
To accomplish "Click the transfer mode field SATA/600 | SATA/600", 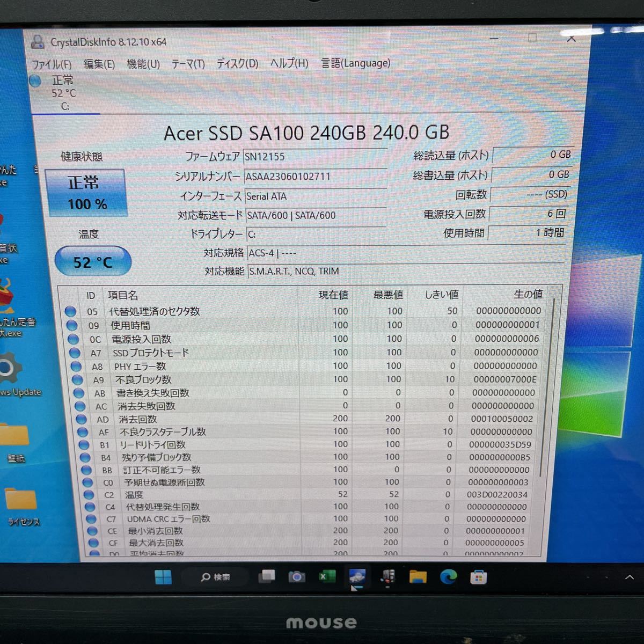I will click(x=316, y=215).
